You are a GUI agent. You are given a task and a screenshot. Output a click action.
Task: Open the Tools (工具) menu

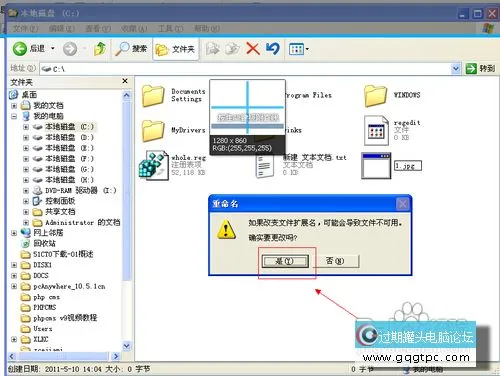pos(170,28)
